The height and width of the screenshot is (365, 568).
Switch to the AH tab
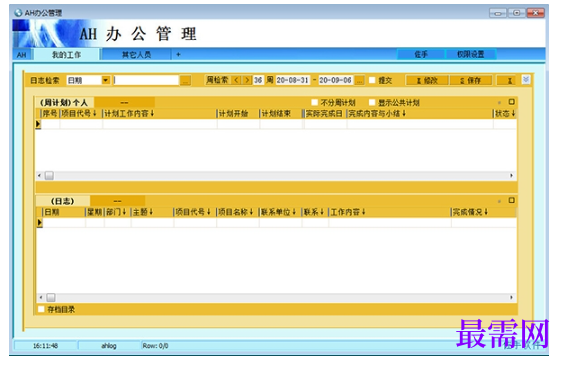[21, 55]
